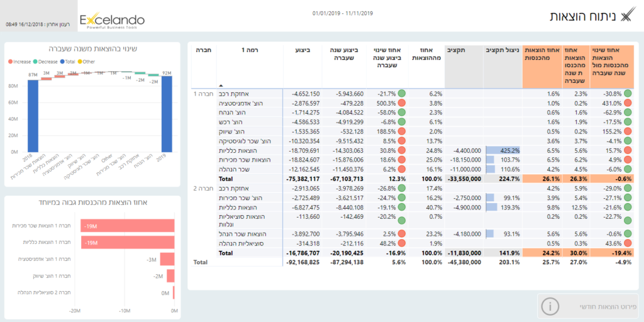The width and height of the screenshot is (644, 322).
Task: Select the תקציב column header
Action: tap(457, 50)
